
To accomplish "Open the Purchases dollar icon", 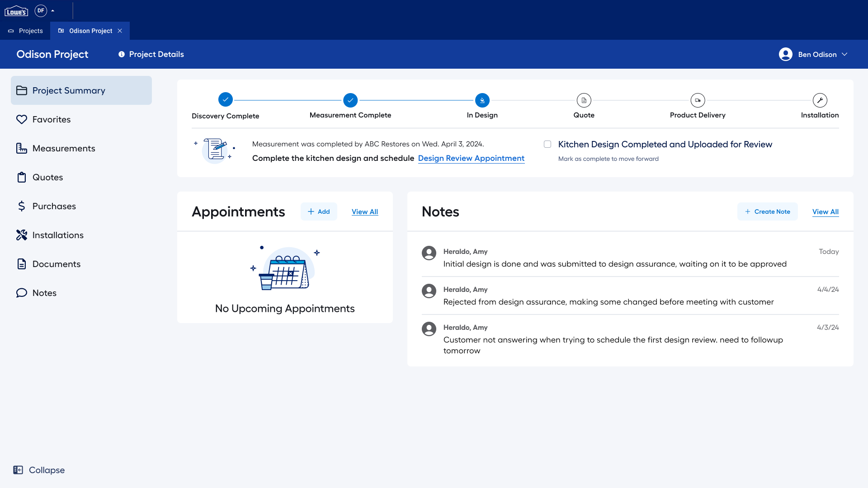I will pos(22,206).
